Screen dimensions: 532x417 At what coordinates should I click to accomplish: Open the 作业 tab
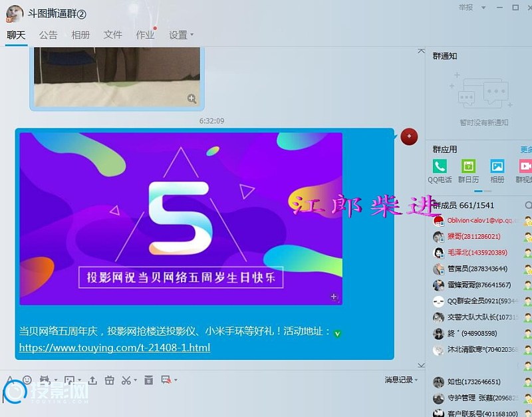click(145, 35)
